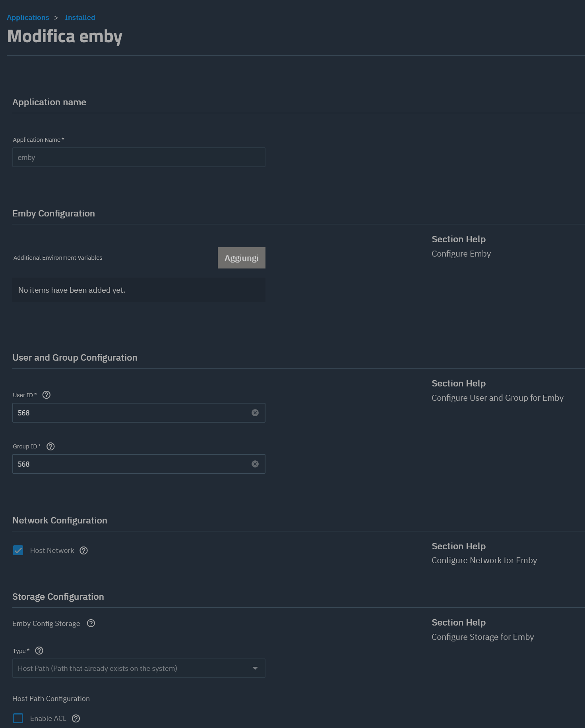The image size is (585, 728).
Task: Click the Type dropdown arrow
Action: coord(255,668)
